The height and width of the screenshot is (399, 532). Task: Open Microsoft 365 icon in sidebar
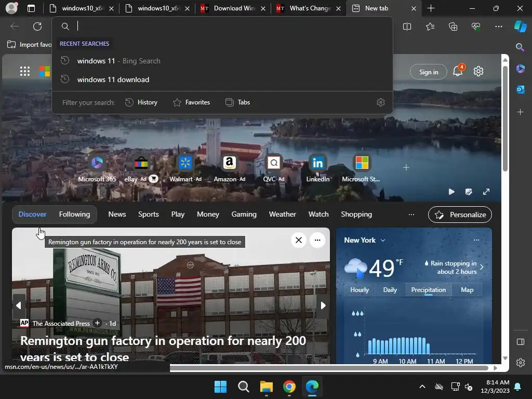click(520, 69)
